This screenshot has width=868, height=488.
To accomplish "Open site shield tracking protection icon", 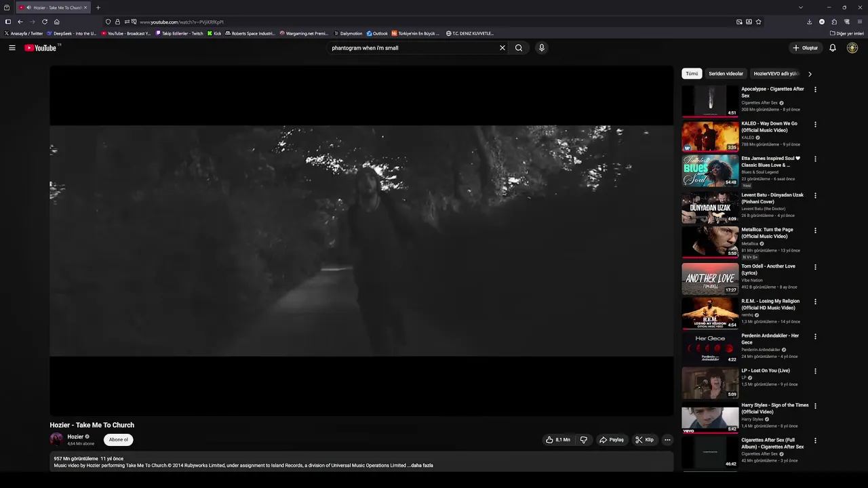I will click(108, 22).
